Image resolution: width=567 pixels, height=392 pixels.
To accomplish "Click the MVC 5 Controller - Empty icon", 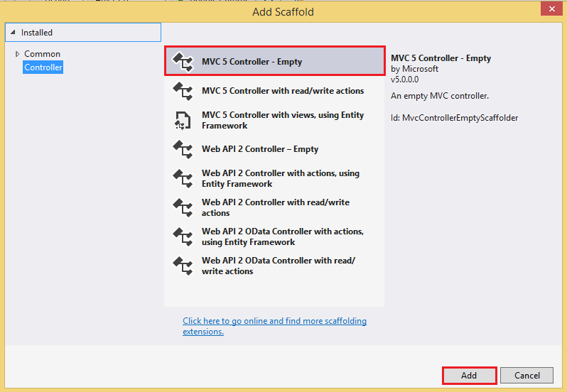I will (183, 62).
